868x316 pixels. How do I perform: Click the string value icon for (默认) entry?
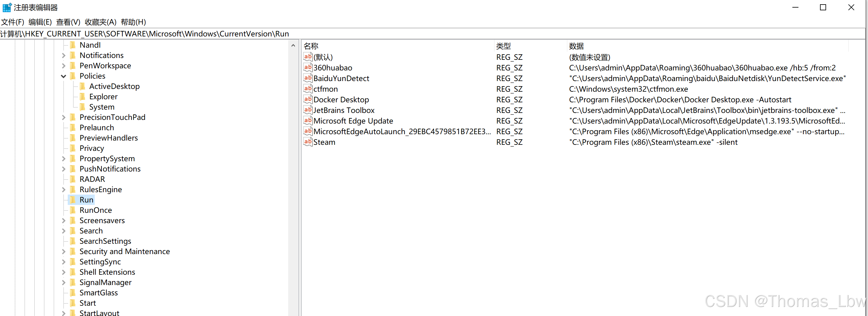click(x=308, y=57)
